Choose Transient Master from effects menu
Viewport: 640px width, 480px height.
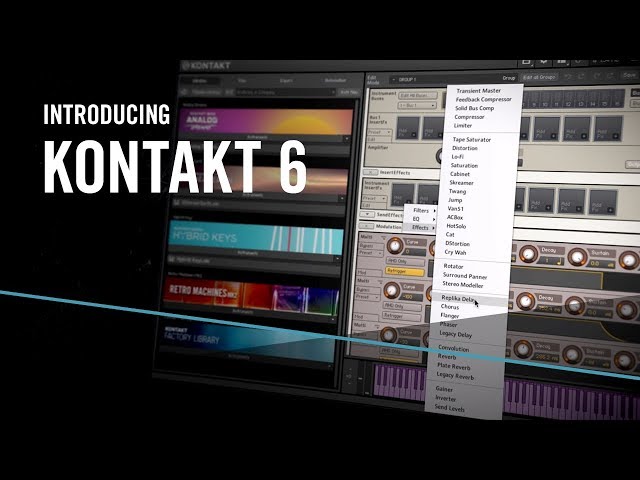[478, 91]
